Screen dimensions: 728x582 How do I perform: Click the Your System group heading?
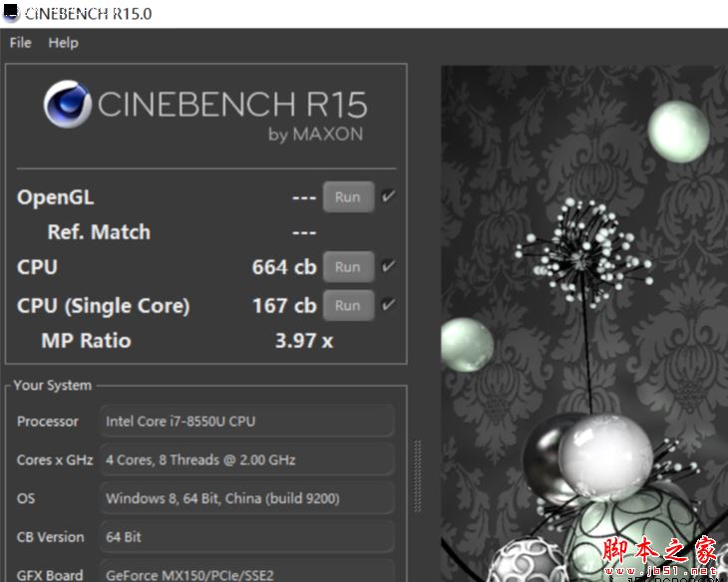(53, 386)
